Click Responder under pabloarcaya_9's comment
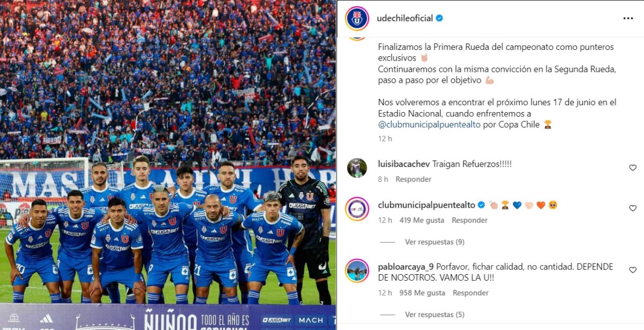644x330 pixels. point(471,293)
